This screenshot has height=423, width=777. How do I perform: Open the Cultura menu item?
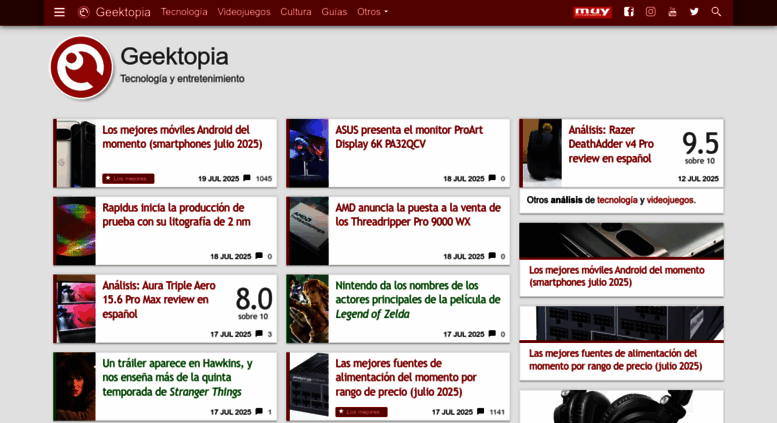296,12
